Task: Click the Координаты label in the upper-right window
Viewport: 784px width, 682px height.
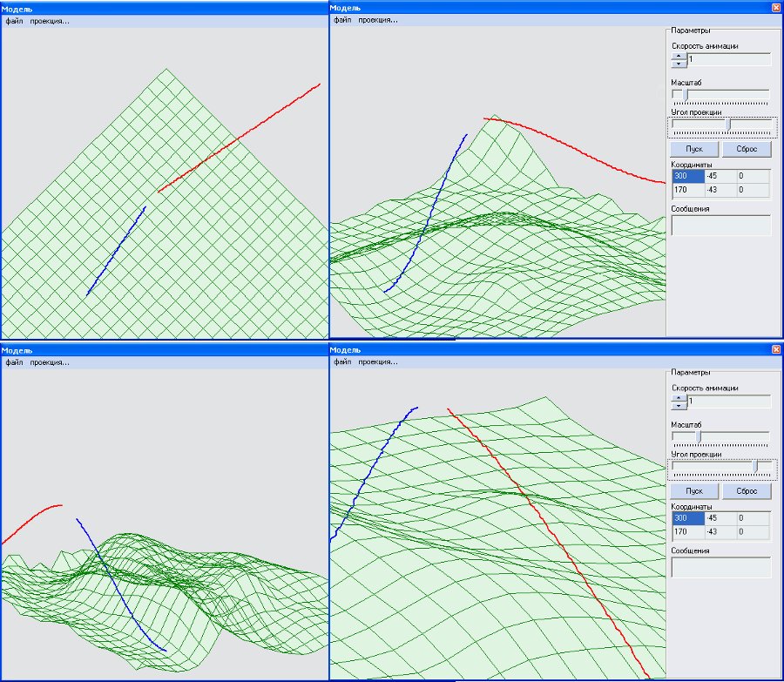Action: pos(692,165)
